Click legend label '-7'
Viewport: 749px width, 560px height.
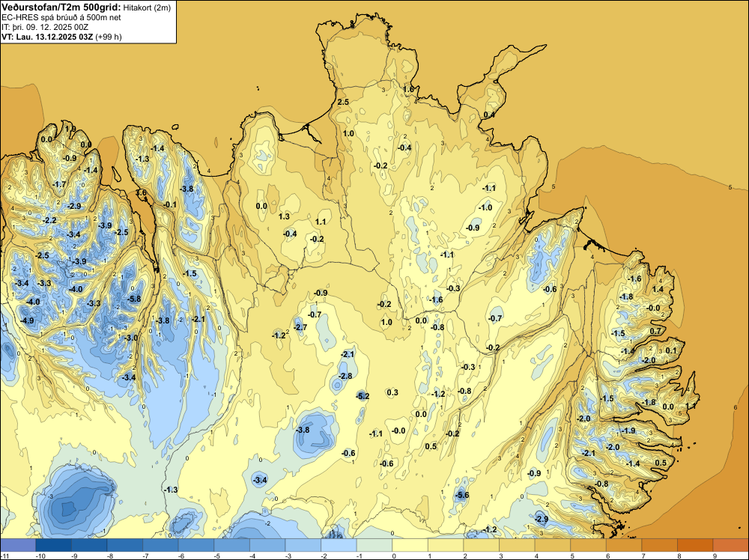pos(147,556)
